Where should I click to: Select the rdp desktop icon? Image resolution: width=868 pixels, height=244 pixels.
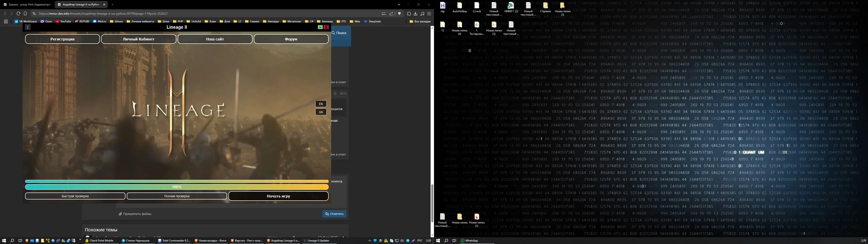tap(442, 7)
